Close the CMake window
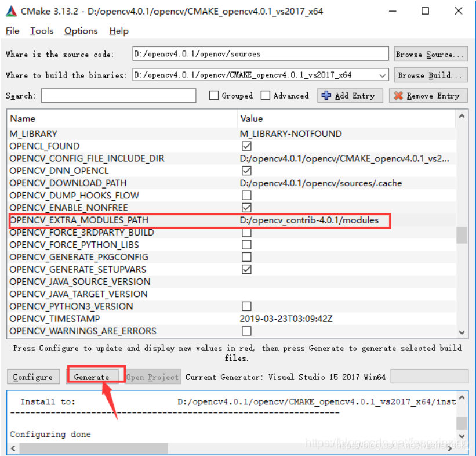Image resolution: width=476 pixels, height=456 pixels. (459, 11)
